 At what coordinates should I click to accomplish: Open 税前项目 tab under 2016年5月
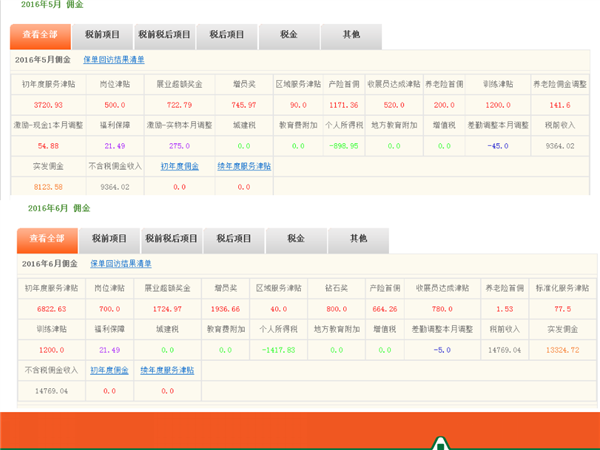tap(101, 35)
